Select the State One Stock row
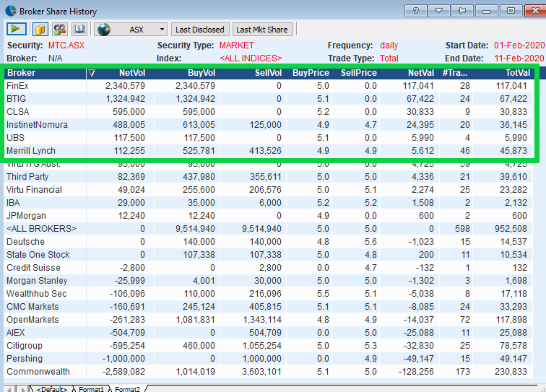 click(269, 255)
